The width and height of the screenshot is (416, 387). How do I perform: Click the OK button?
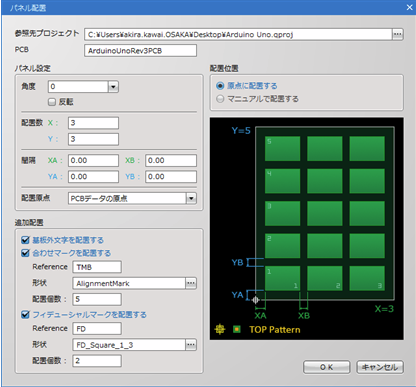[326, 367]
